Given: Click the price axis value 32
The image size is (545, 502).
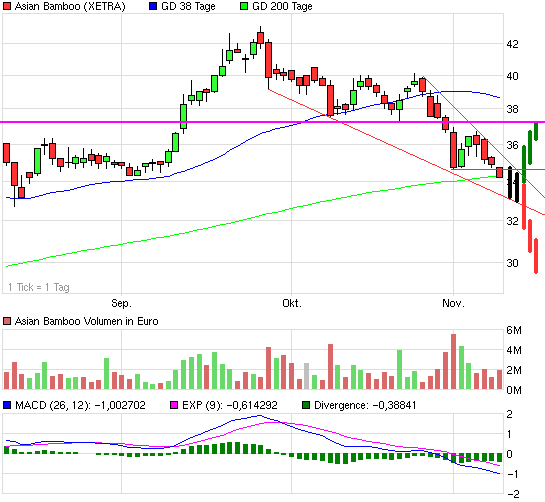Looking at the screenshot, I should [x=512, y=221].
